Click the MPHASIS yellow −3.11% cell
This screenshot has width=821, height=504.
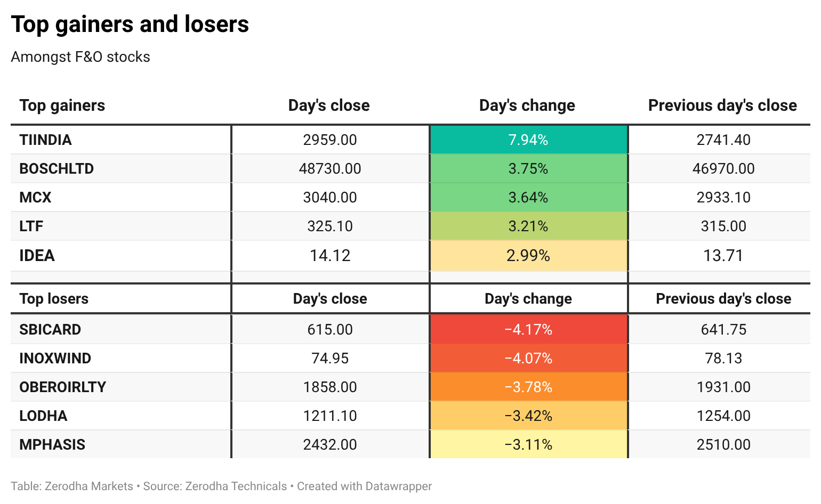[528, 445]
